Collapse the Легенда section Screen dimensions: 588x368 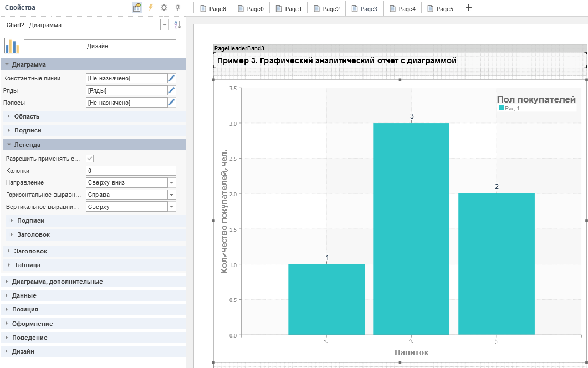[x=27, y=145]
